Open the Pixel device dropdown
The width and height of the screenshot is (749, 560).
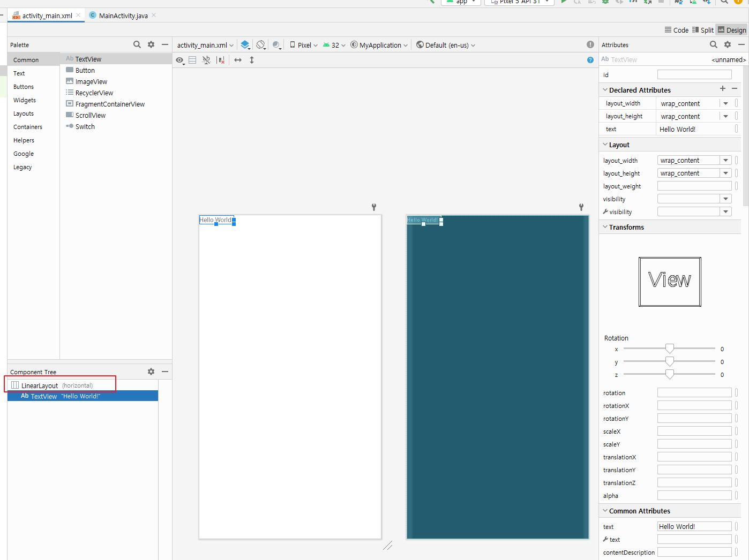tap(304, 45)
